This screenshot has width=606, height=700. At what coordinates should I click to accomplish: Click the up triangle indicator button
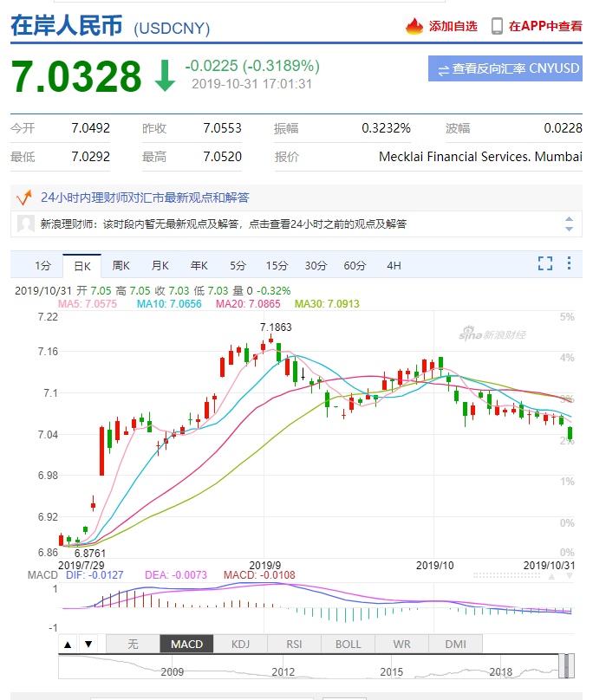(67, 644)
